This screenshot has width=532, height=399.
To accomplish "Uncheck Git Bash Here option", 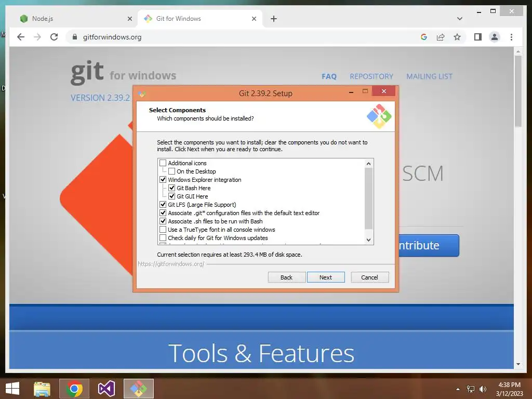I will coord(171,188).
